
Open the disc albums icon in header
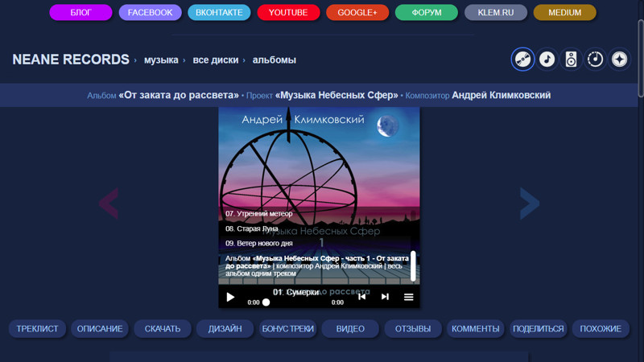[522, 60]
